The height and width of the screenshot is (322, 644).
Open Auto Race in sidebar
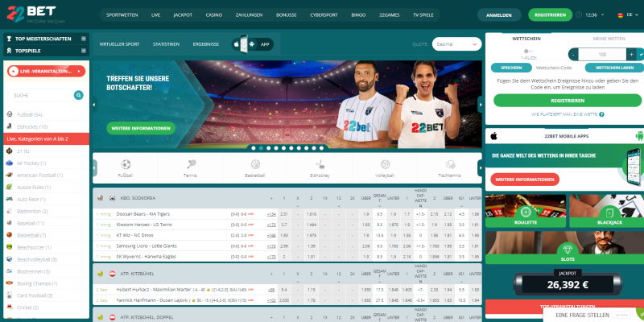pos(46,199)
